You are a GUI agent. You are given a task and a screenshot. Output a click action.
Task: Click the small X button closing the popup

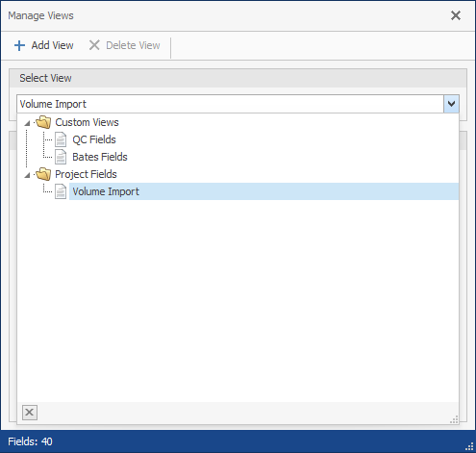(x=30, y=413)
